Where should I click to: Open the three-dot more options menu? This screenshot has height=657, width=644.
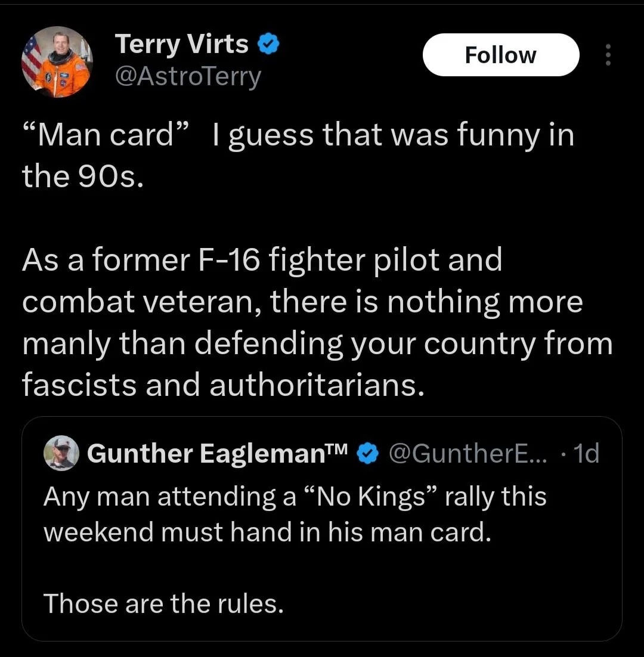608,55
